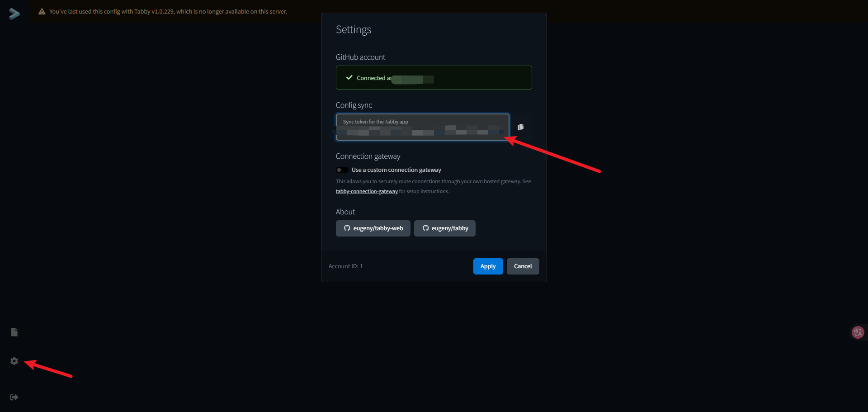
Task: Click the 'Use a custom connection gateway' label
Action: pos(396,170)
